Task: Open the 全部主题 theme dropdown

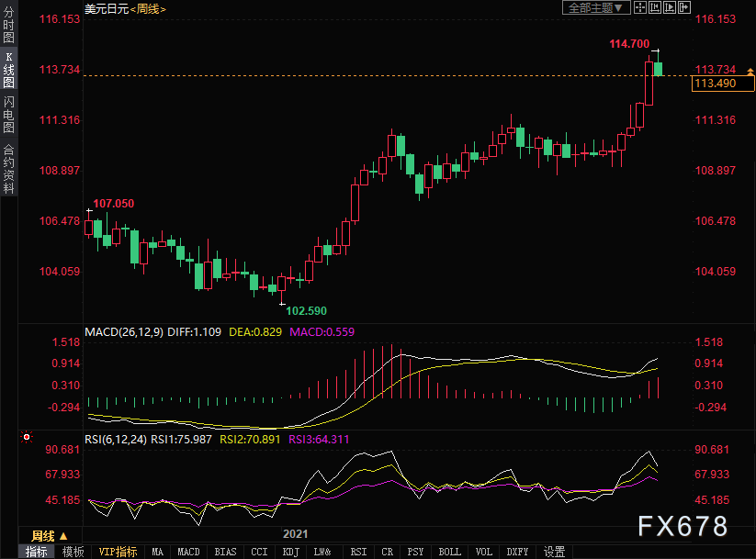Action: coord(595,7)
